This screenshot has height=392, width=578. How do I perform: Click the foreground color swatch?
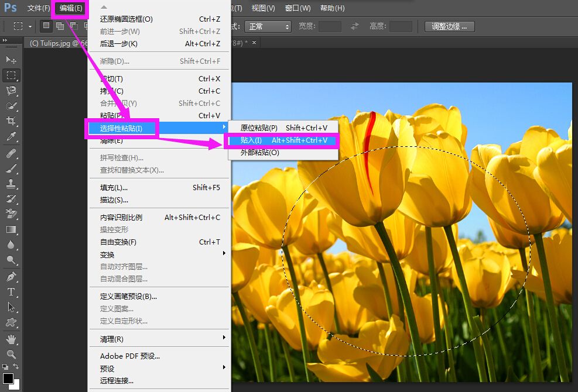tap(8, 378)
